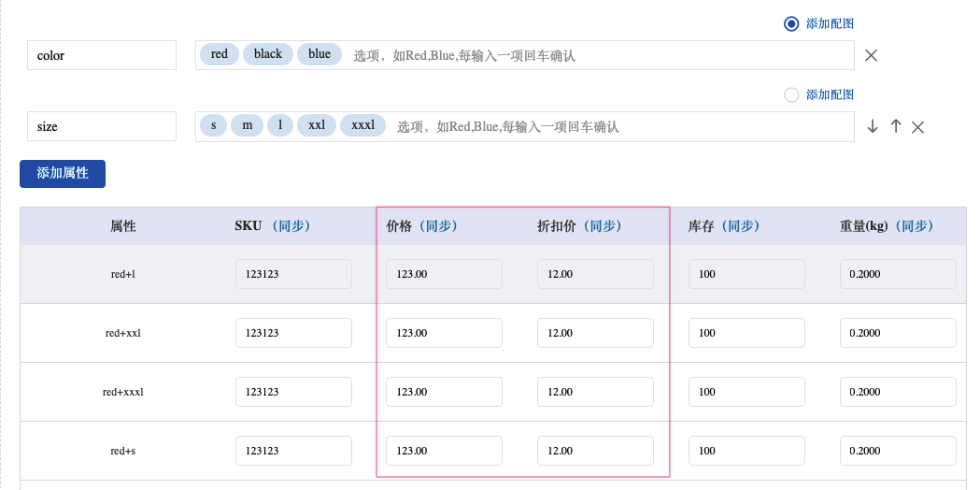The width and height of the screenshot is (980, 490).
Task: Focus the color attribute name field
Action: 102,55
